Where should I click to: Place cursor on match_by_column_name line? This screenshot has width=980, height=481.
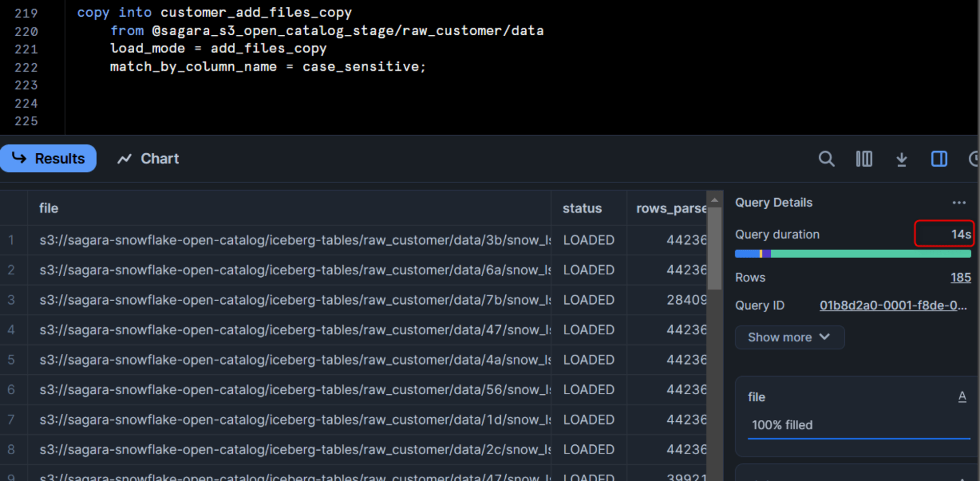click(x=268, y=67)
